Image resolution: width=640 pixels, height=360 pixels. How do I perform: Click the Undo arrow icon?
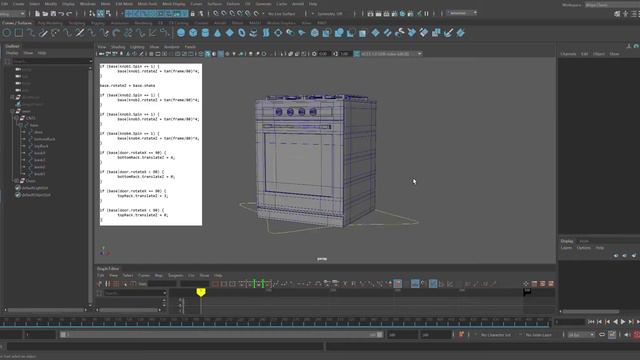(61, 13)
